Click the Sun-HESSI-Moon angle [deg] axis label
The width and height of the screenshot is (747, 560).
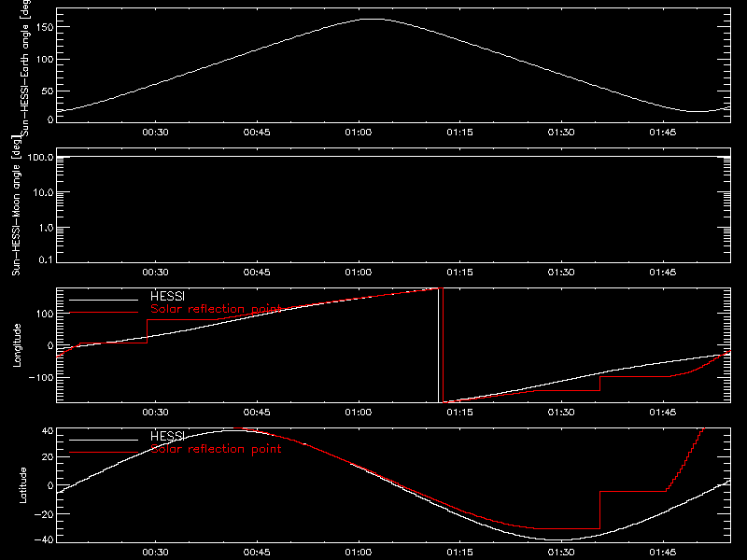click(16, 205)
